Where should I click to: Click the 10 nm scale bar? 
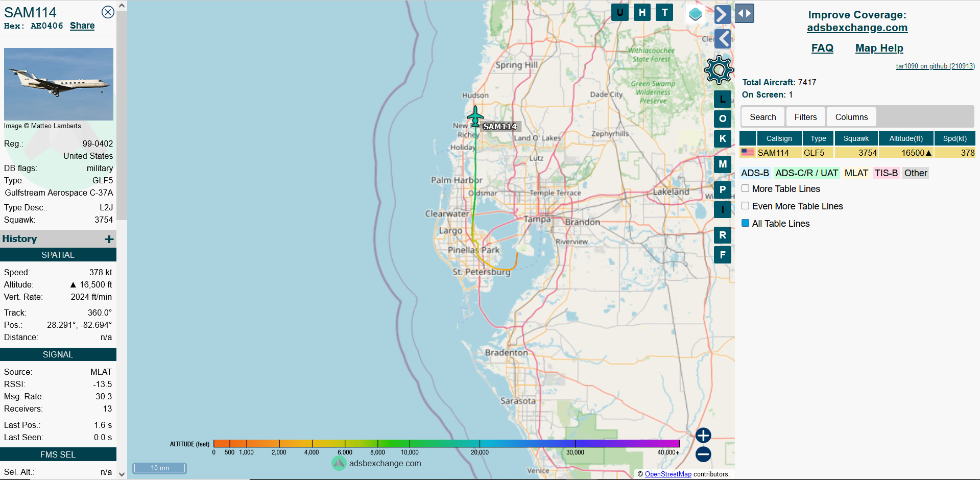tap(160, 468)
